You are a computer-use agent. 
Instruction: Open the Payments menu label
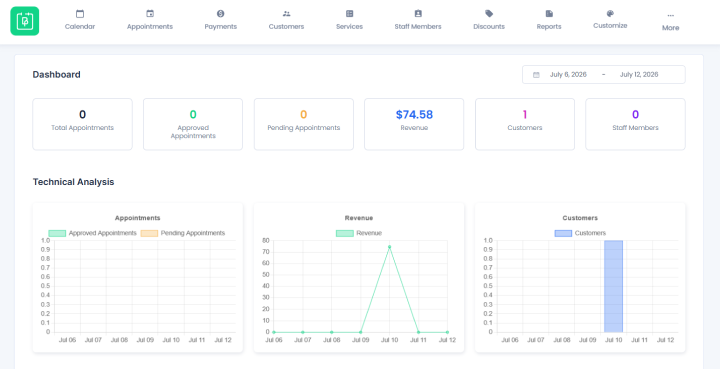coord(220,27)
